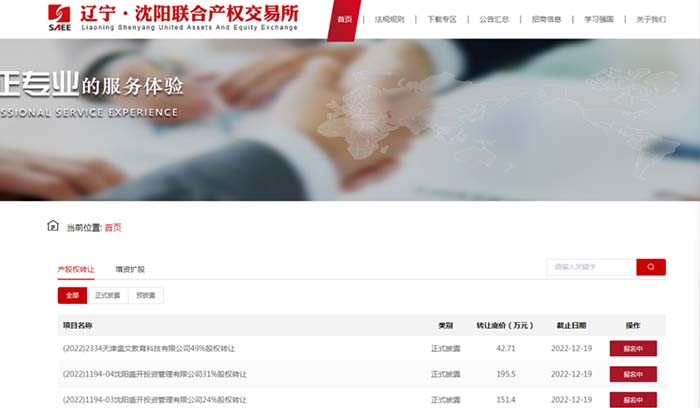Switch to the 产股权转让 tab
This screenshot has height=408, width=700.
76,269
